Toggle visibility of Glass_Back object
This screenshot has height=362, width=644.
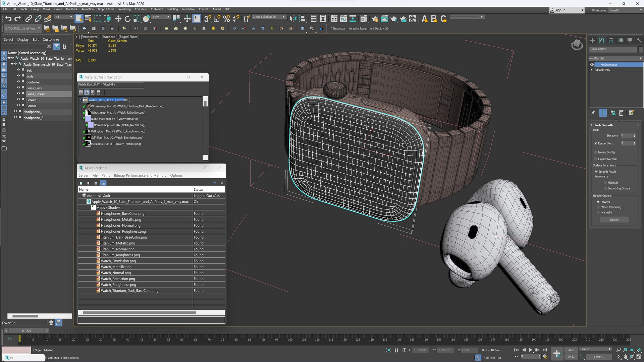coord(18,88)
